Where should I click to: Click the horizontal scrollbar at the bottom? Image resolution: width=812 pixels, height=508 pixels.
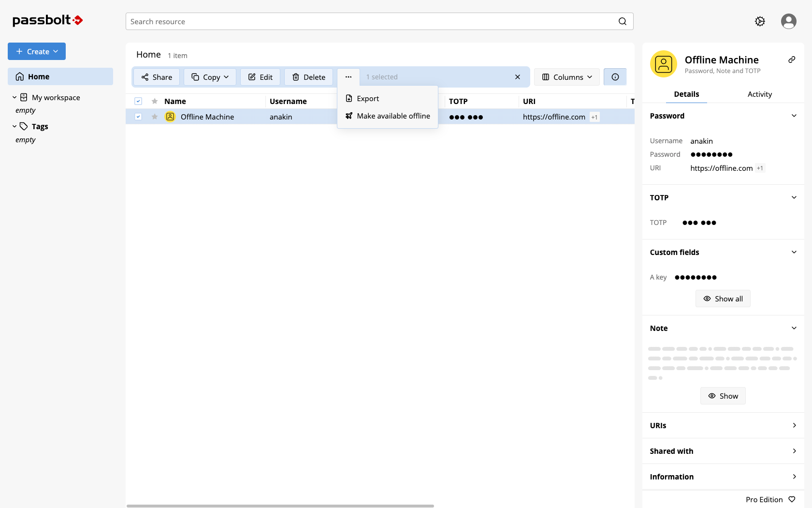click(280, 506)
